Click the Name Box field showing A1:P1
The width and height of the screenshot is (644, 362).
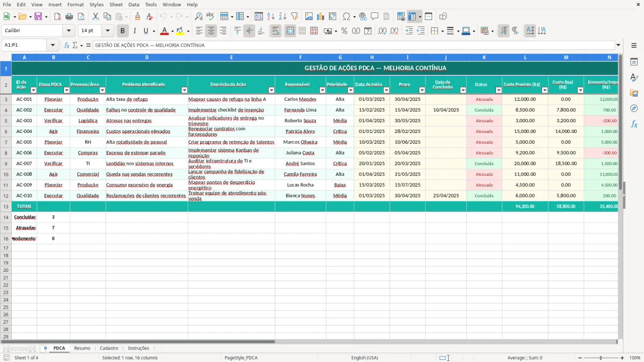point(25,45)
